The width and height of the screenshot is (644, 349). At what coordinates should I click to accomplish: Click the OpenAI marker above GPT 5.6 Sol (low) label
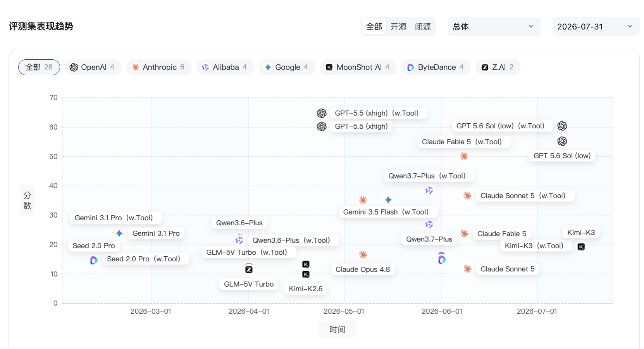click(562, 141)
